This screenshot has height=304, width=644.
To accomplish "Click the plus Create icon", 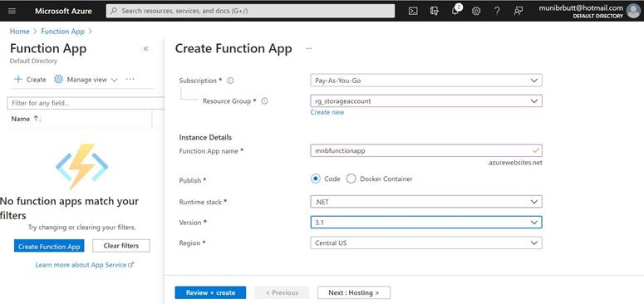I will [18, 79].
